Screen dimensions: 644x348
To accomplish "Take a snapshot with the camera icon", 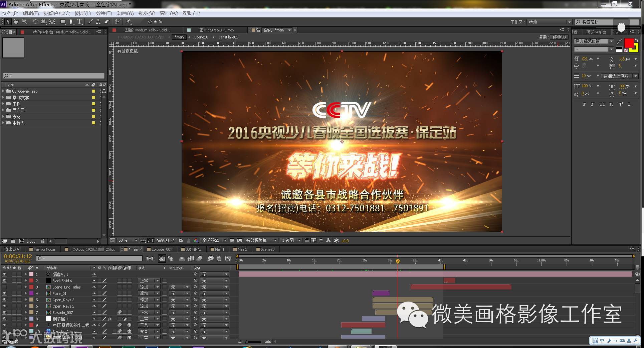I will click(181, 240).
